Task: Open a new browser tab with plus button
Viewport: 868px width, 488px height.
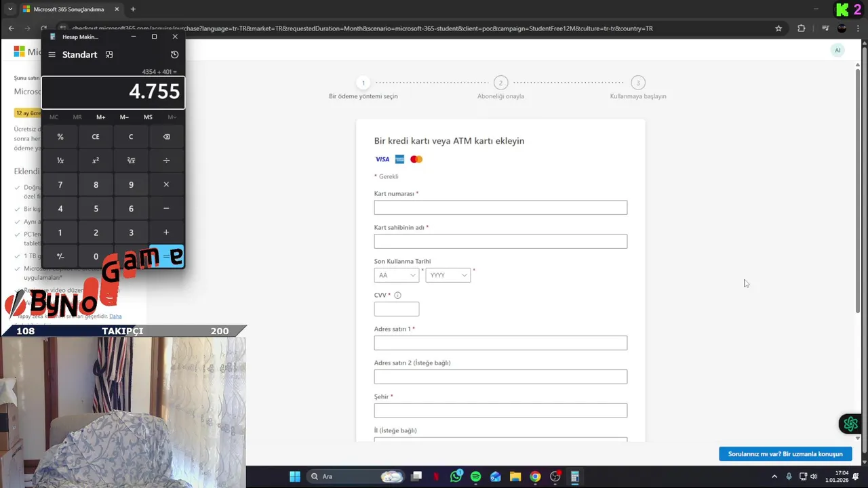Action: point(133,9)
